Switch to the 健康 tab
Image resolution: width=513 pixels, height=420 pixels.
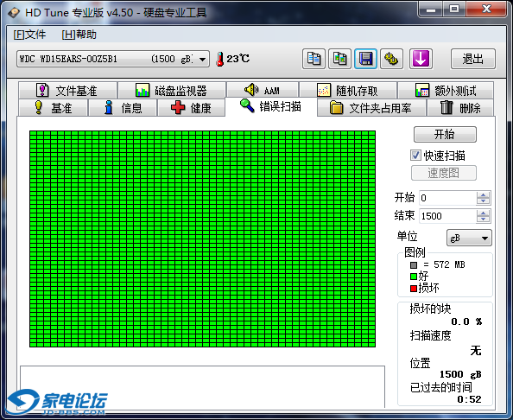coord(191,108)
